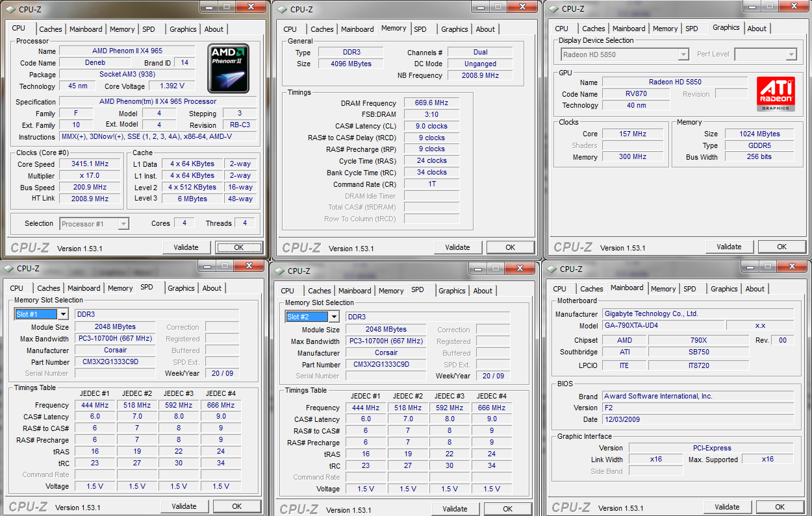Click the GPU Core clock value 157 MHz
Image resolution: width=812 pixels, height=516 pixels.
(633, 134)
